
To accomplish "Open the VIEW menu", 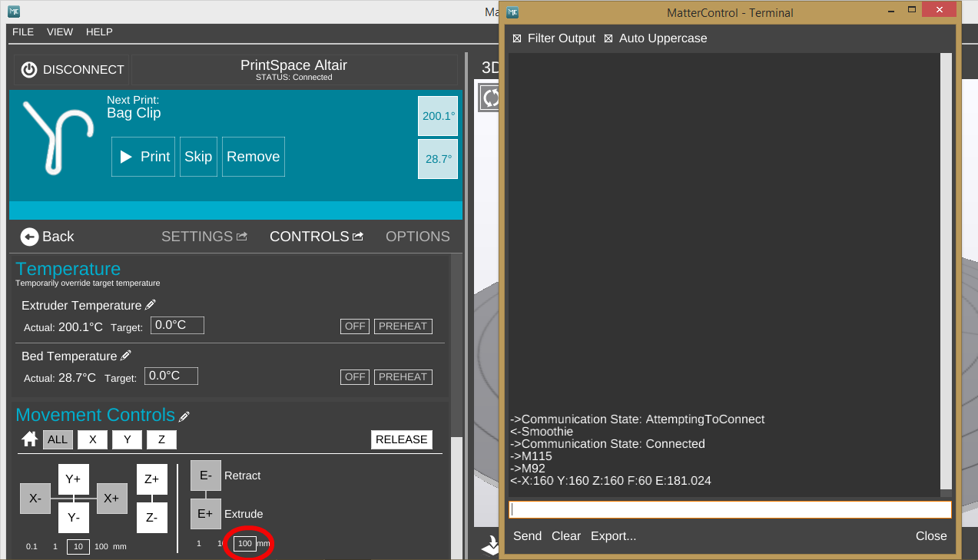I will tap(60, 32).
